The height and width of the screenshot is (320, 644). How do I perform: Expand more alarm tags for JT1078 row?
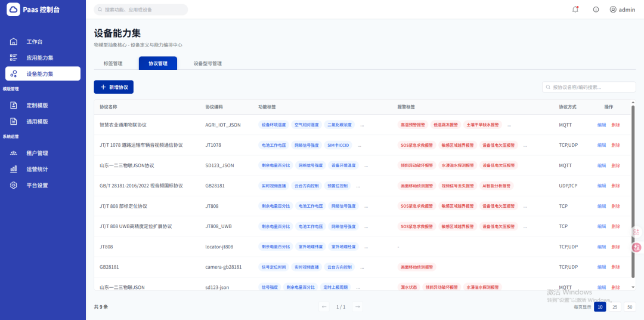[525, 145]
